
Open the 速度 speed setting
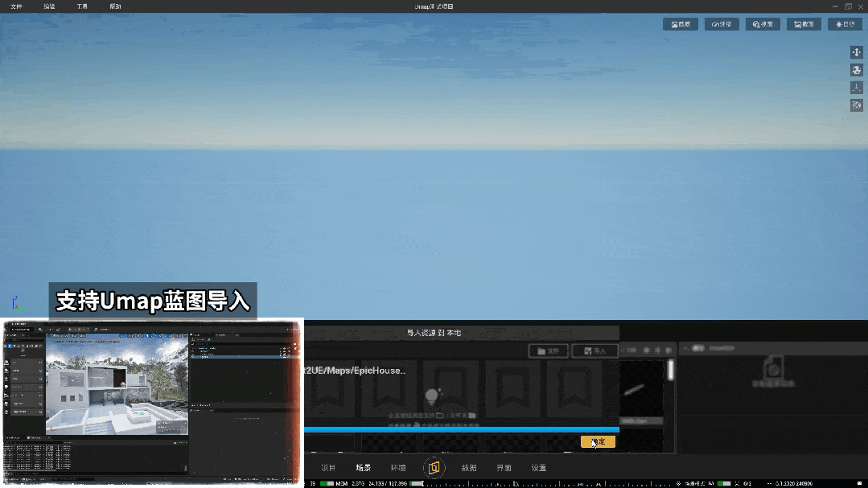722,24
